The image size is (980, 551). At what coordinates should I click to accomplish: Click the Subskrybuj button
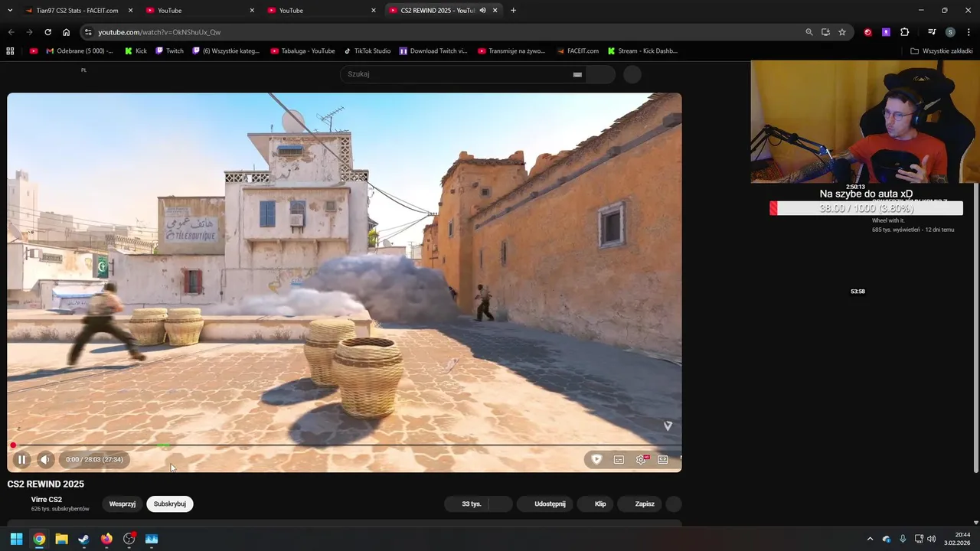169,504
